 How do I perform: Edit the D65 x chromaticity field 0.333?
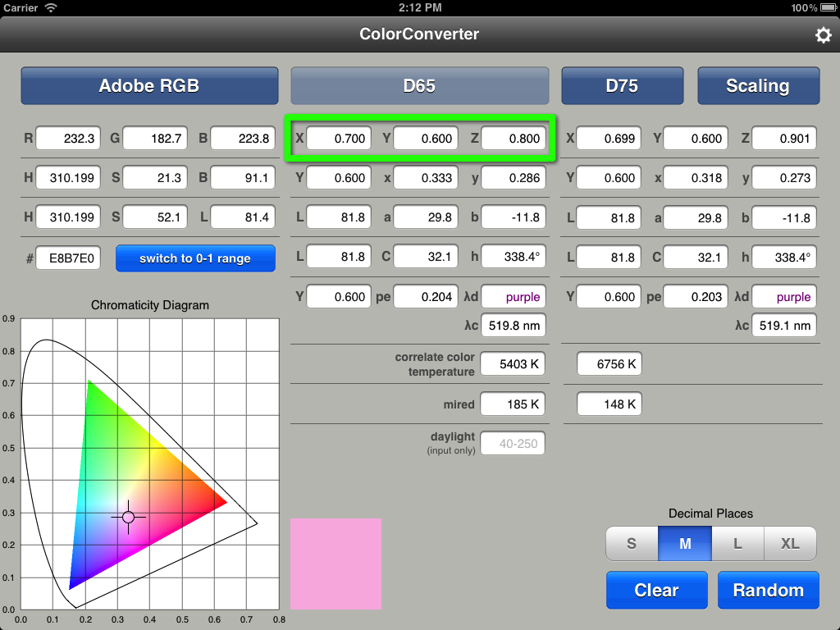point(426,177)
